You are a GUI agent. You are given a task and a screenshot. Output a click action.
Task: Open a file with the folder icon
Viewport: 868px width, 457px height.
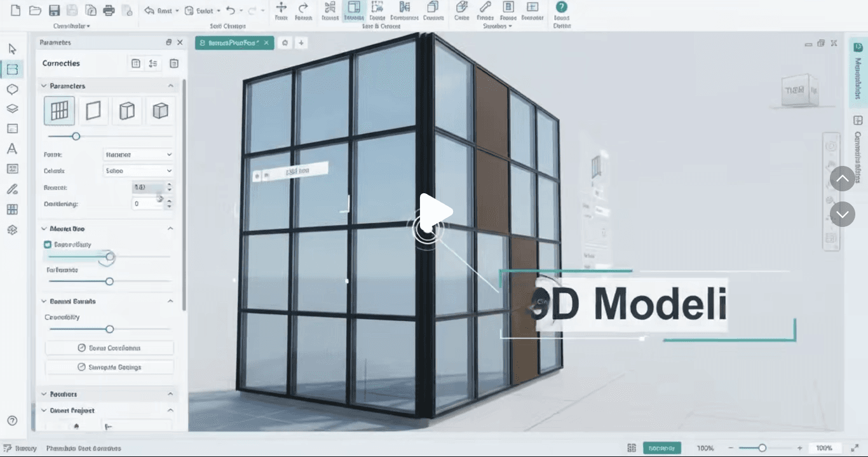(35, 10)
